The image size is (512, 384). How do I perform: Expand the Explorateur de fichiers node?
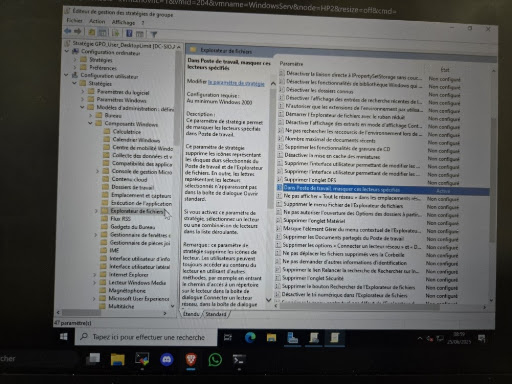96,211
